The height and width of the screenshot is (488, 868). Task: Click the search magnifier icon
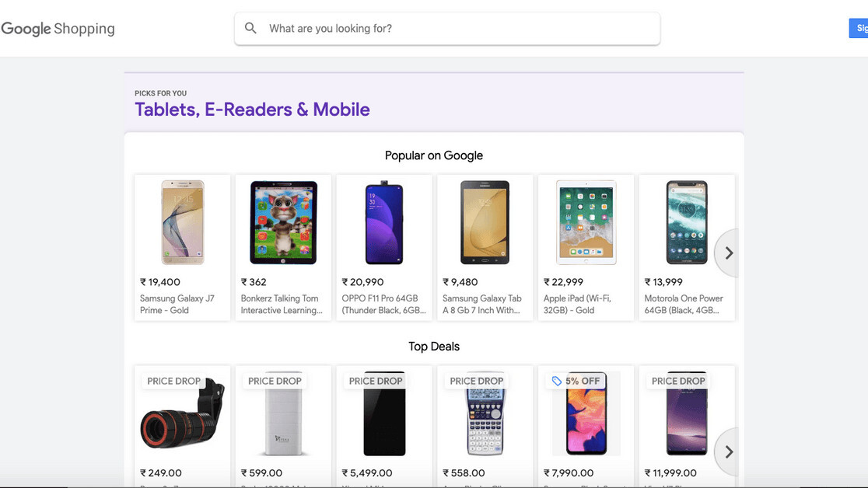pyautogui.click(x=250, y=29)
